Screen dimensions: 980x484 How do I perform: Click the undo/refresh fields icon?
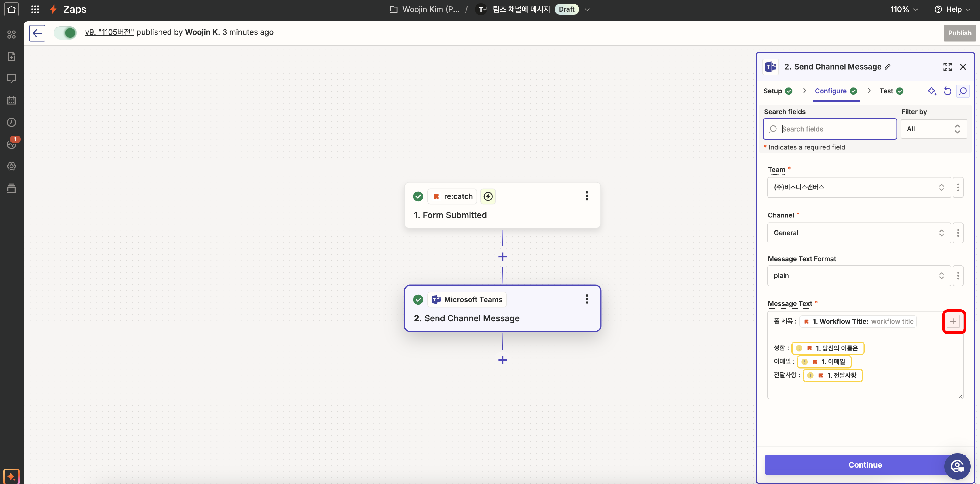pos(947,91)
